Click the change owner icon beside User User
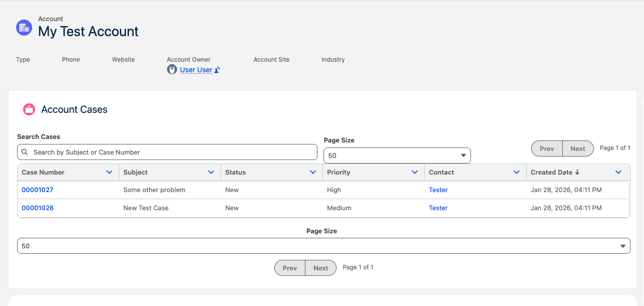Image resolution: width=644 pixels, height=306 pixels. pos(216,70)
